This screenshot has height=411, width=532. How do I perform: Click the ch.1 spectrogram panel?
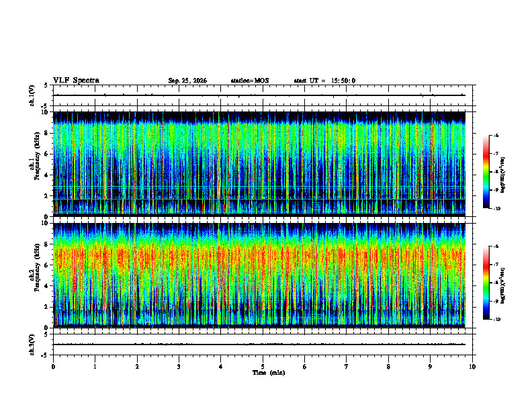[259, 164]
